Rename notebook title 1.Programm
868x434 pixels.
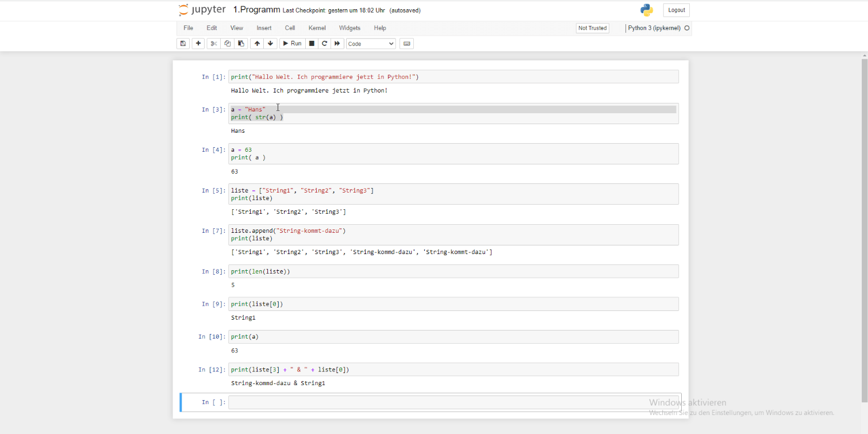(256, 10)
